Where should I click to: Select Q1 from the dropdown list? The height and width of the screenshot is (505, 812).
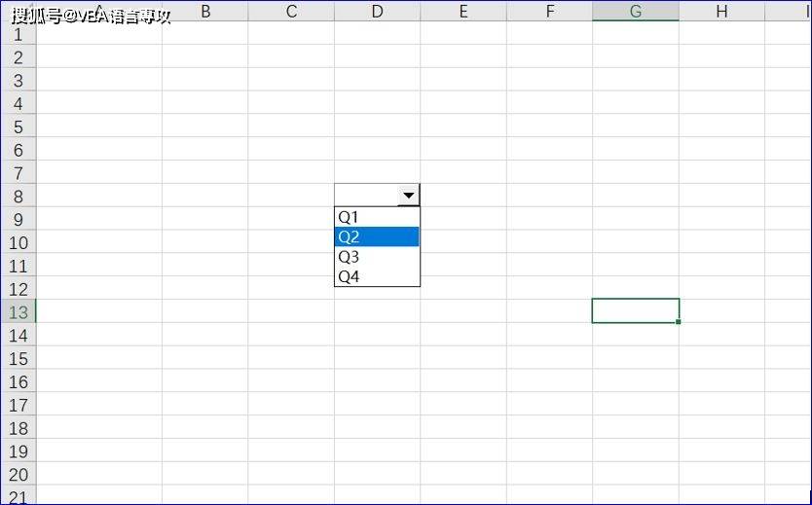pos(377,217)
